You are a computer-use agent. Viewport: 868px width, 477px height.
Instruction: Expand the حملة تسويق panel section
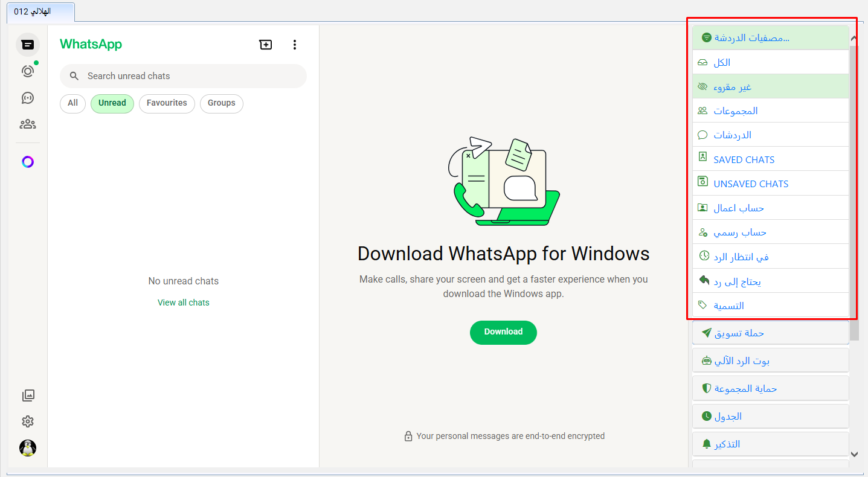tap(770, 333)
